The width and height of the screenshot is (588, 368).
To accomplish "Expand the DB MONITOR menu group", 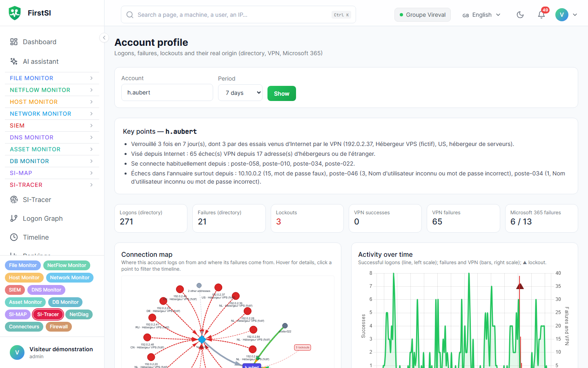I will point(52,161).
